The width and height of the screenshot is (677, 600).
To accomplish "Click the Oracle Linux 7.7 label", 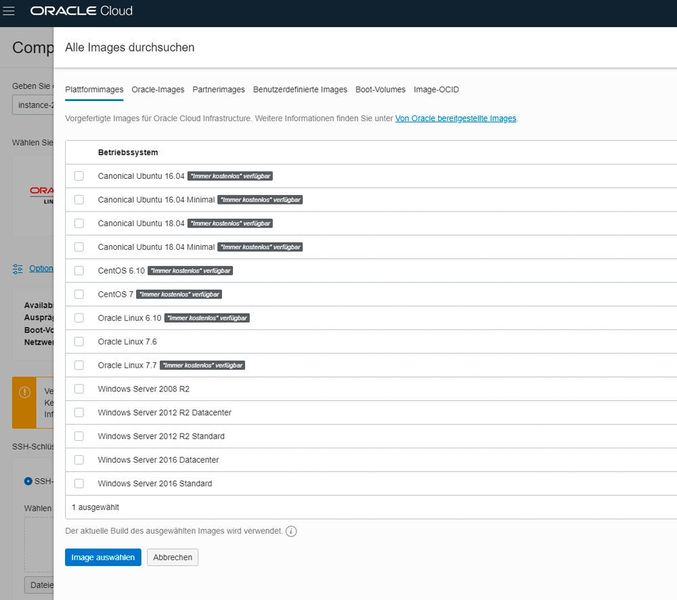I will click(x=127, y=365).
